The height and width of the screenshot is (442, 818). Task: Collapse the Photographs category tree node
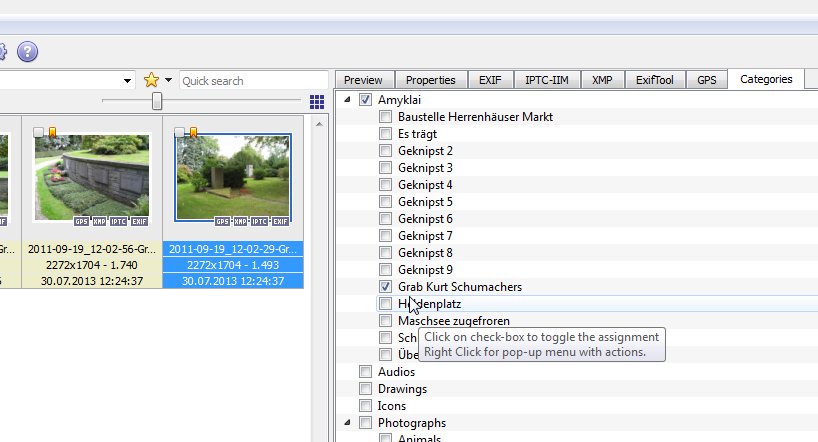[347, 423]
